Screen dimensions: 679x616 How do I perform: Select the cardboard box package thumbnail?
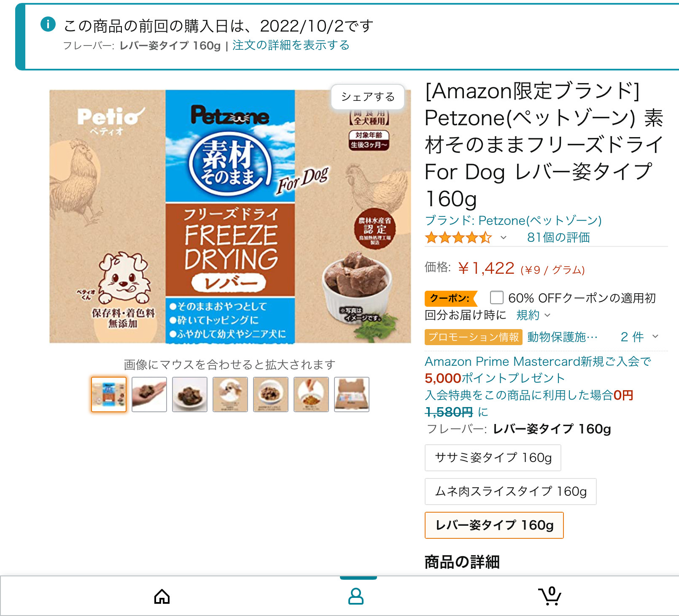[x=352, y=394]
